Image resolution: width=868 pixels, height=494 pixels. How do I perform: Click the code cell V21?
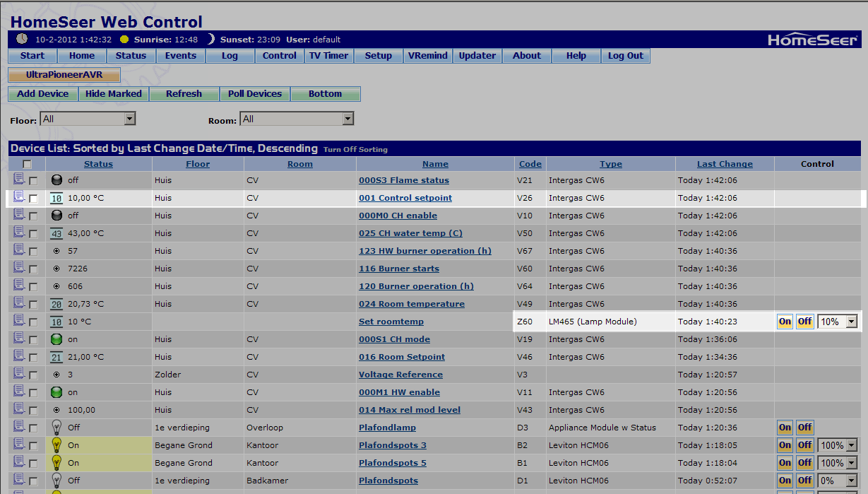tap(524, 180)
